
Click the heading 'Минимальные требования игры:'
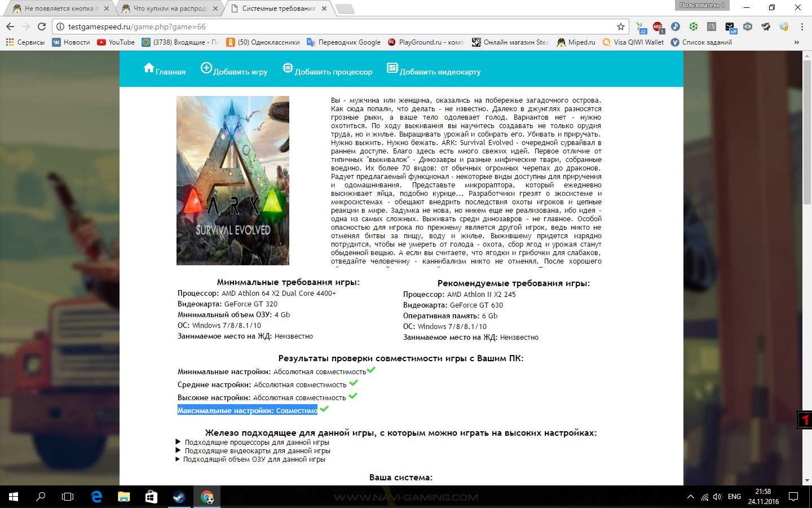(288, 282)
